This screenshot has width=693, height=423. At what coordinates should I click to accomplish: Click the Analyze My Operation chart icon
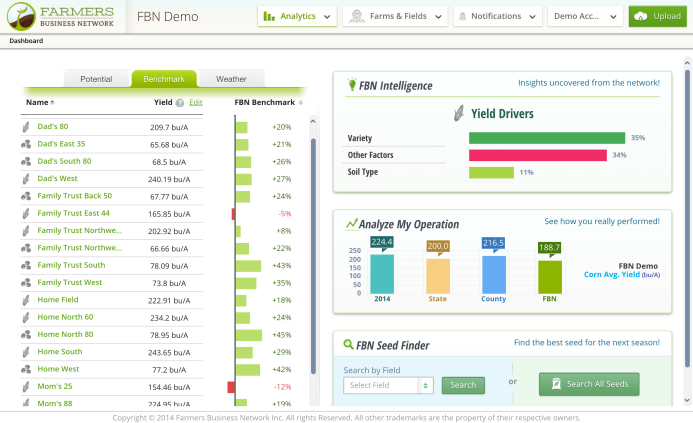pos(351,224)
